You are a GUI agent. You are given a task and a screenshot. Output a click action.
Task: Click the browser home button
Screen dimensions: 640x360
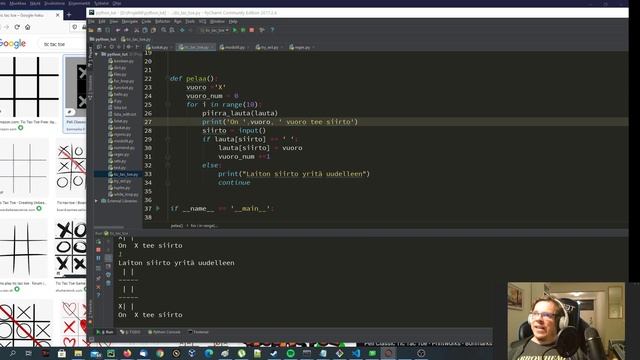28,27
